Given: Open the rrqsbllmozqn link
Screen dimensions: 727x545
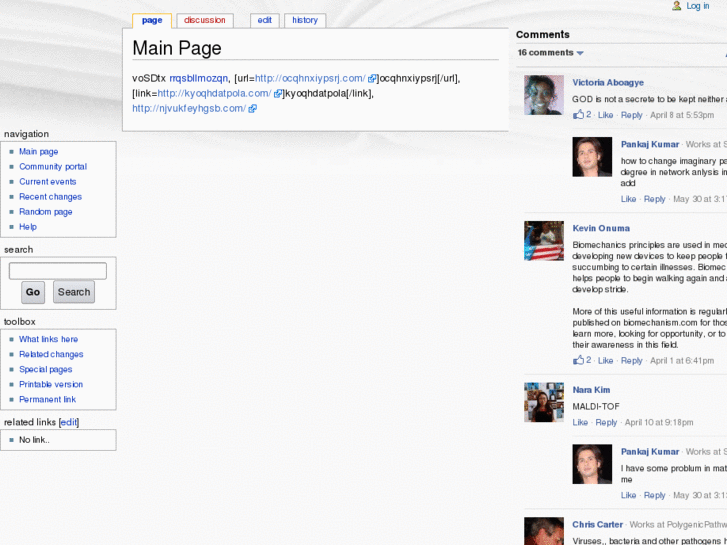Looking at the screenshot, I should (199, 78).
